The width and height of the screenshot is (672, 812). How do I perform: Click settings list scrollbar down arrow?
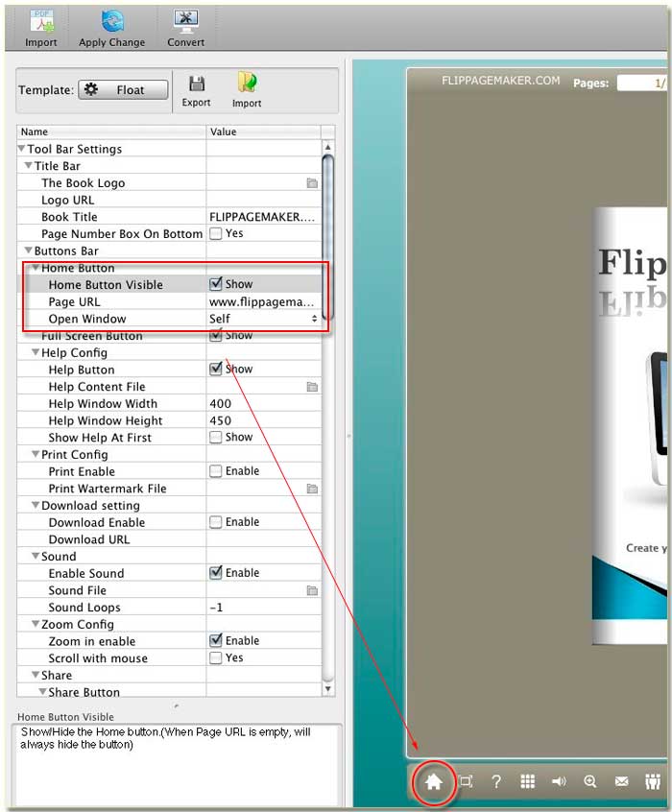point(327,689)
